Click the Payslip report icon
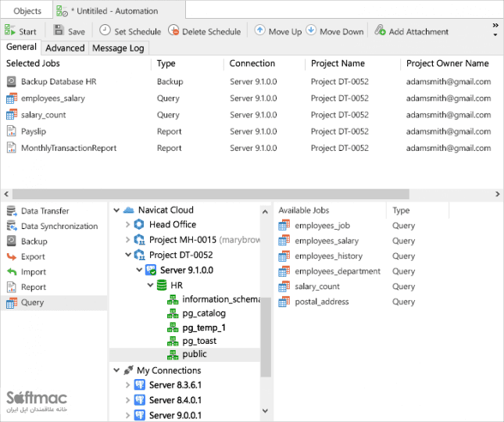 11,131
